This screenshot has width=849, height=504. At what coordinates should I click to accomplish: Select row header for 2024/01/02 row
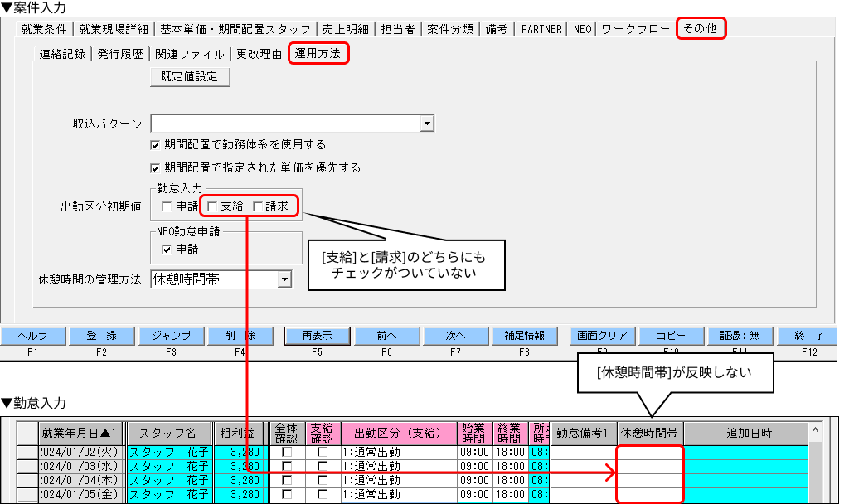pyautogui.click(x=27, y=452)
